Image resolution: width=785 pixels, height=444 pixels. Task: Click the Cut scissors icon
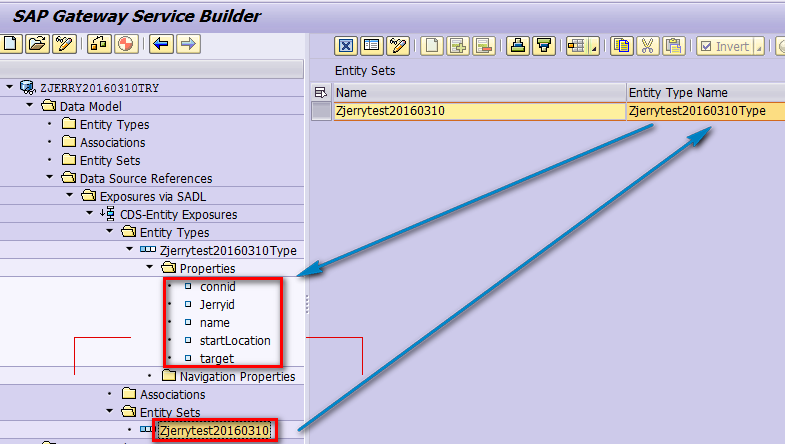click(x=648, y=46)
